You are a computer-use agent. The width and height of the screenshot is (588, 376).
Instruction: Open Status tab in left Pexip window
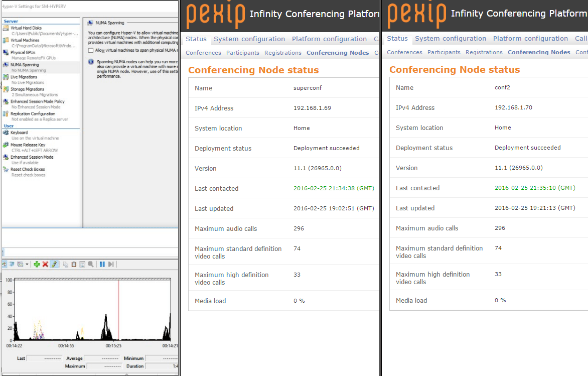click(196, 39)
